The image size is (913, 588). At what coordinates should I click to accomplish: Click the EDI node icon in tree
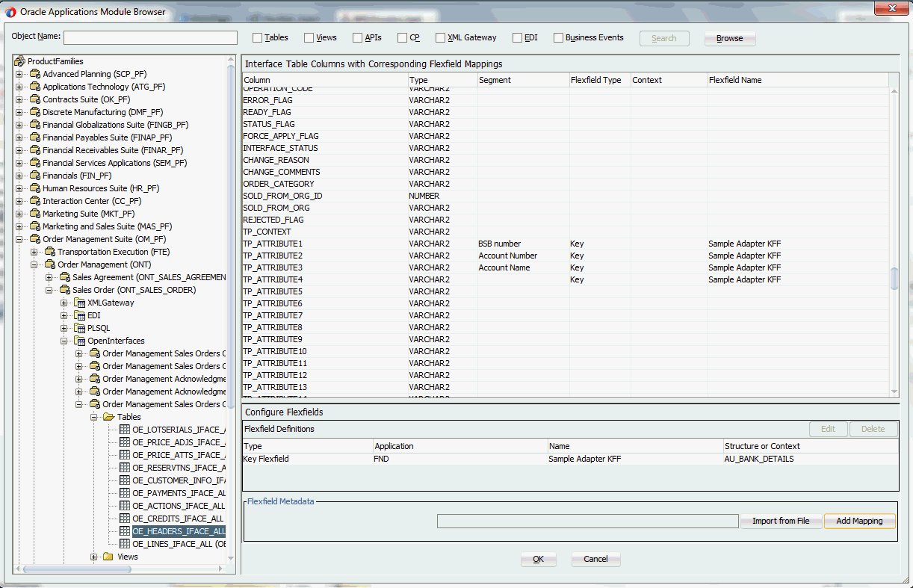[80, 315]
